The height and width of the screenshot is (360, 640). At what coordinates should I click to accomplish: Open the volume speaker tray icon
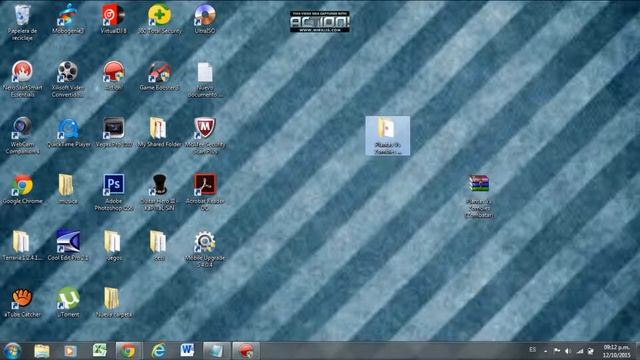(x=568, y=351)
